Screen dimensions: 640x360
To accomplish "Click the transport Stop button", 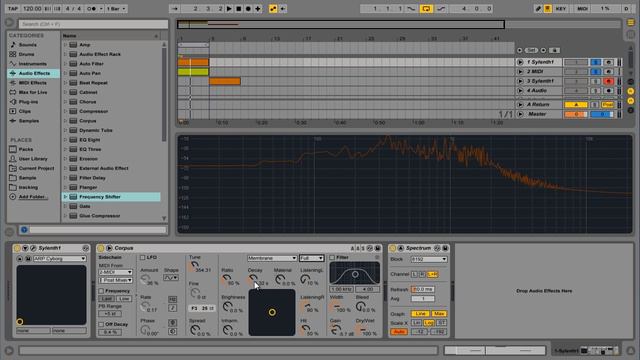I will [x=239, y=9].
